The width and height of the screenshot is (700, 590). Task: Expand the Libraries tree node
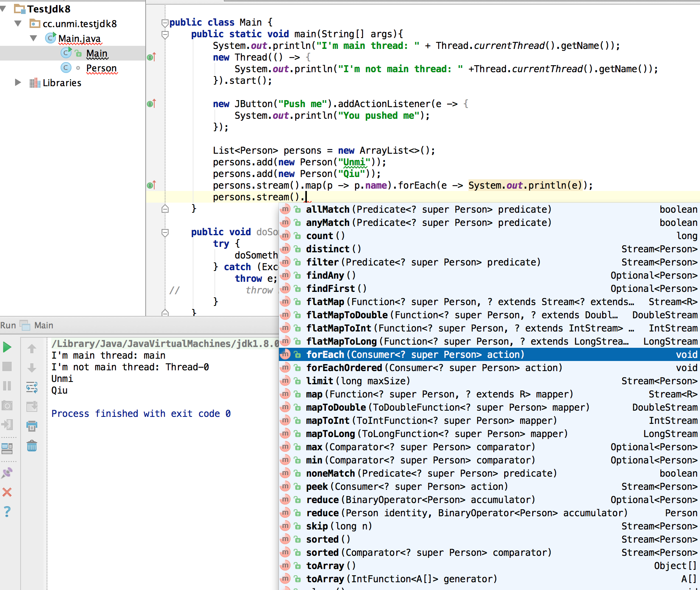[17, 82]
